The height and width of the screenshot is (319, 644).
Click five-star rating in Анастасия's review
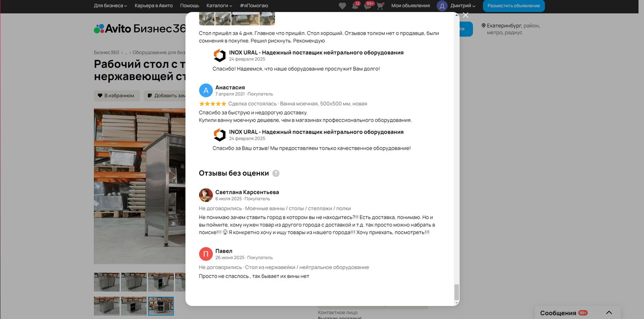click(x=212, y=103)
